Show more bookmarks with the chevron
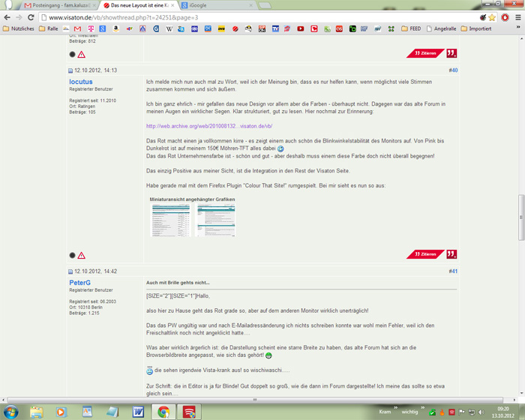 pyautogui.click(x=518, y=27)
